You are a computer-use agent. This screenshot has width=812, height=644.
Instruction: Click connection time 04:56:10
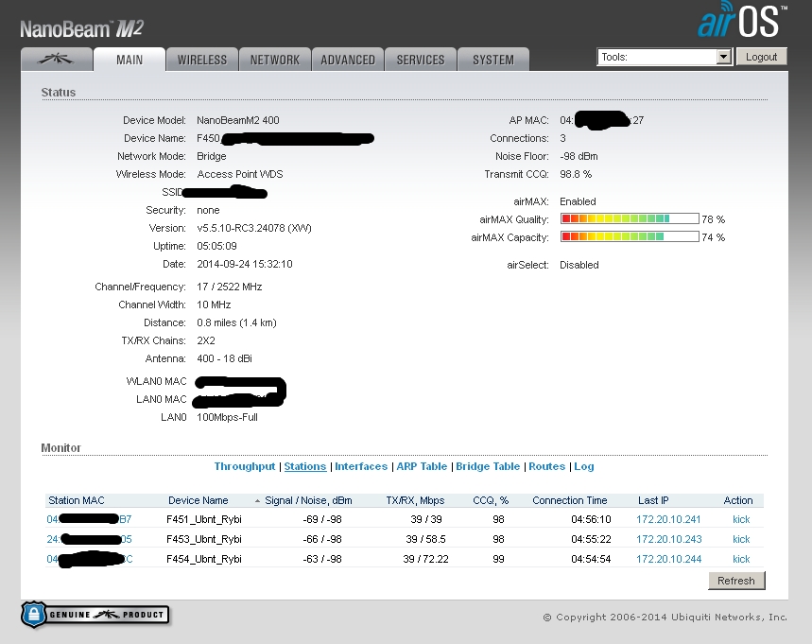pos(591,519)
